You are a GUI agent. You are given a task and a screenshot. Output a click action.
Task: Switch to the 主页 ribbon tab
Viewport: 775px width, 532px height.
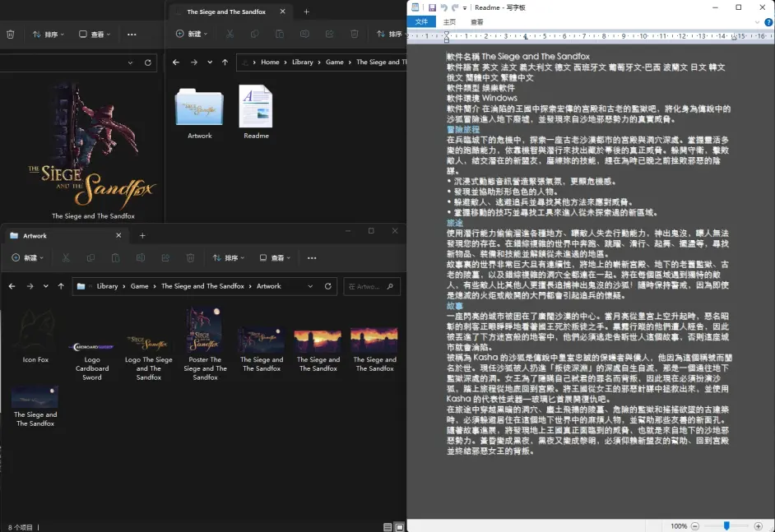pyautogui.click(x=449, y=22)
